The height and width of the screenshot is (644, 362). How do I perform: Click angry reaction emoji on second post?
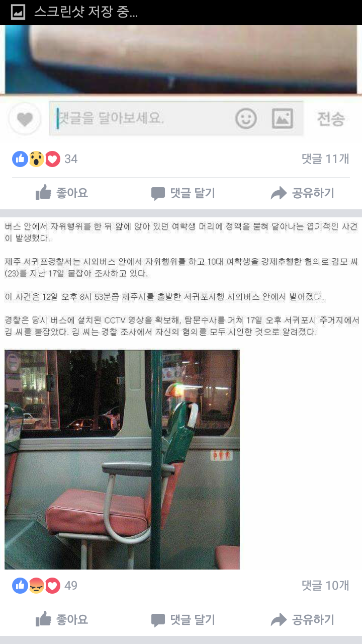36,586
